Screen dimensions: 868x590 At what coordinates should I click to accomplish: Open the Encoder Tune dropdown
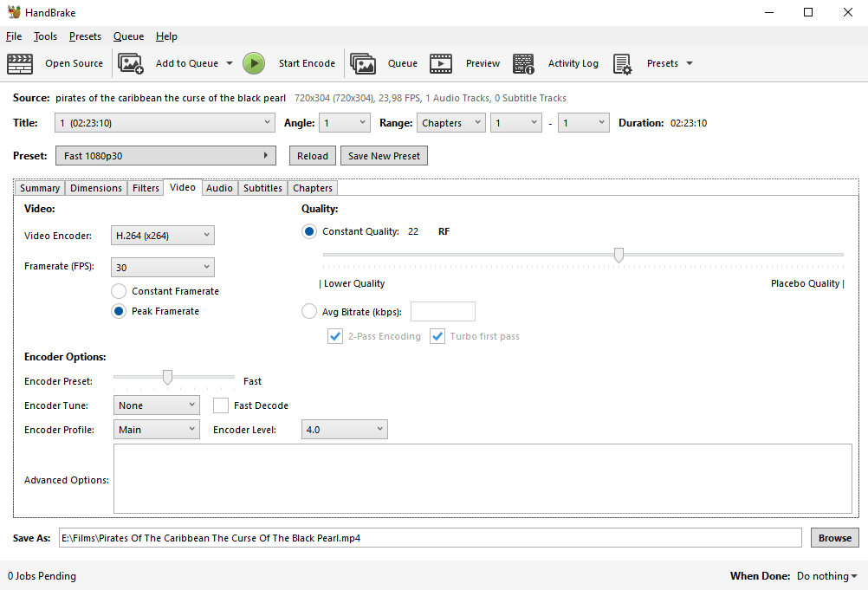click(157, 405)
